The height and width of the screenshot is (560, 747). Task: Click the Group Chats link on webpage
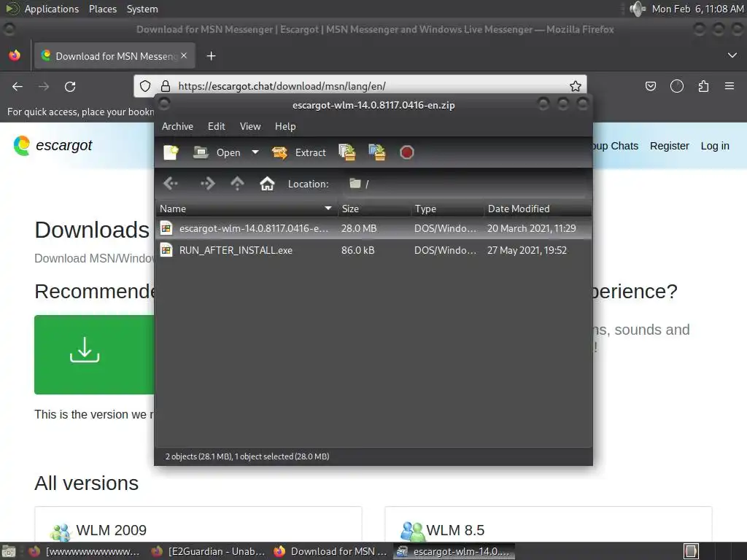click(616, 146)
